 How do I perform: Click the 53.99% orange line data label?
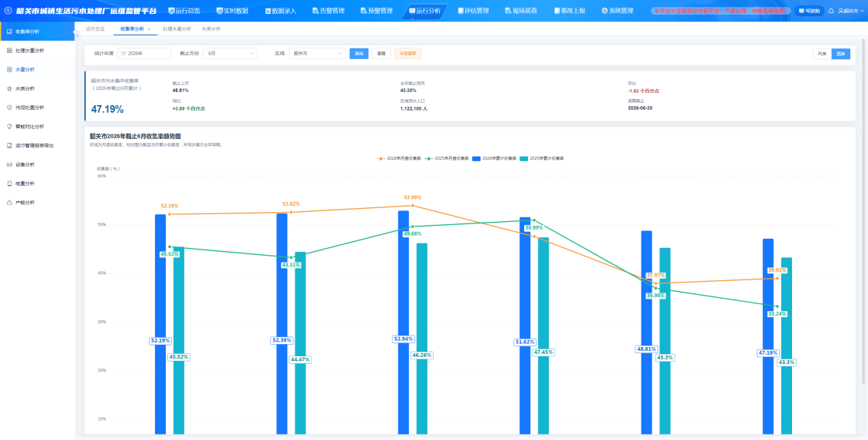coord(413,197)
